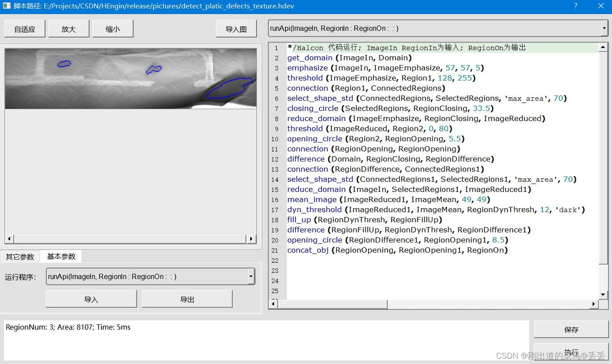Click the 自适应 button to fit the image
This screenshot has height=364, width=612.
24,28
